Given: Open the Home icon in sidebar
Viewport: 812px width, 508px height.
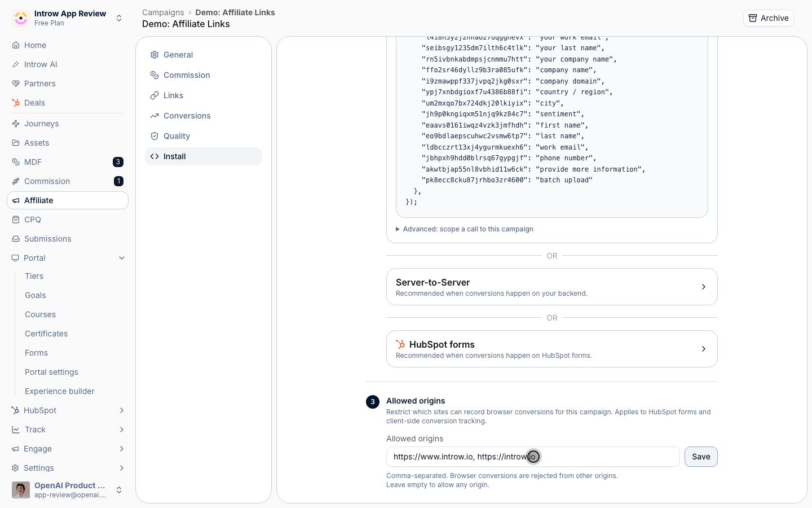Looking at the screenshot, I should [x=16, y=45].
